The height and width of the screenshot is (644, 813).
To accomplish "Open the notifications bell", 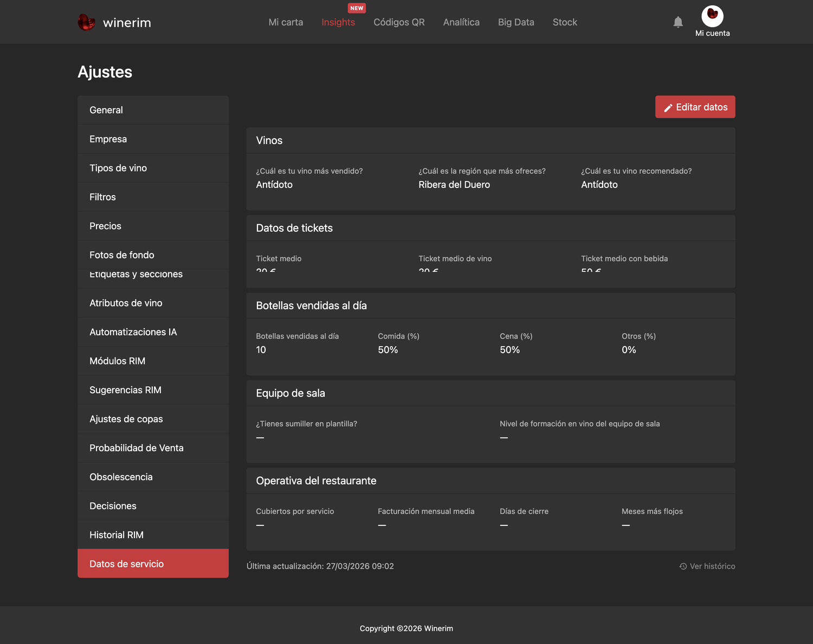I will (x=678, y=22).
